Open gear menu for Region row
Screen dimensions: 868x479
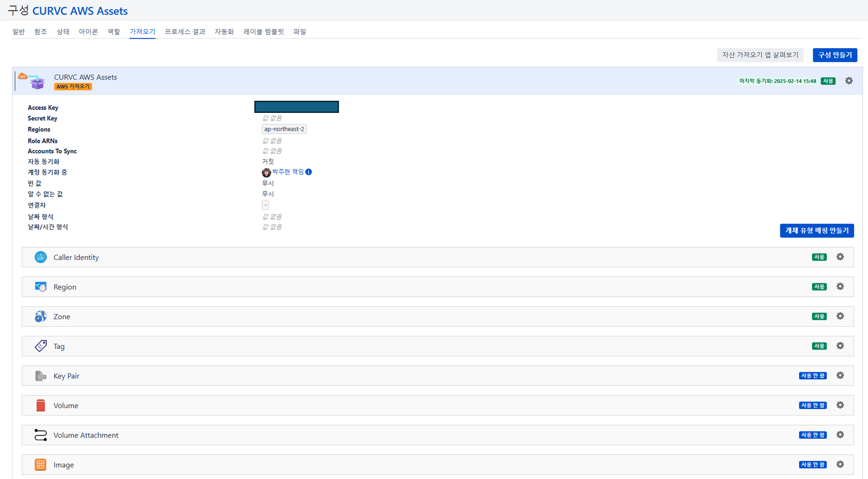[840, 287]
